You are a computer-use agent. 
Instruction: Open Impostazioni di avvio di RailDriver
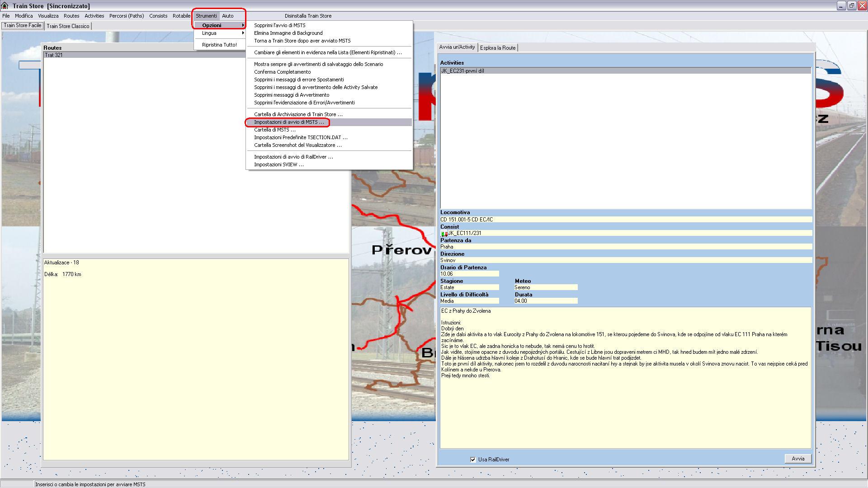(x=329, y=157)
